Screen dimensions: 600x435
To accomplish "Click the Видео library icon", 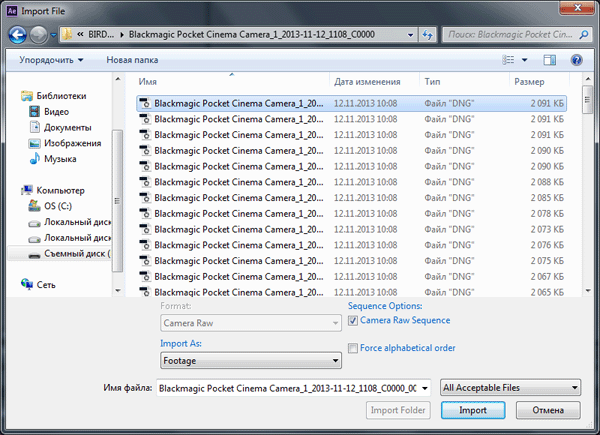I will click(34, 111).
